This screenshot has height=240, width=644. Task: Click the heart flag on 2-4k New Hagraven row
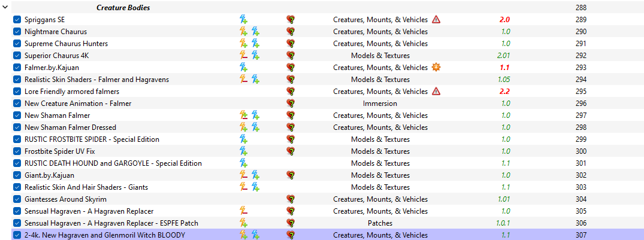pos(291,235)
